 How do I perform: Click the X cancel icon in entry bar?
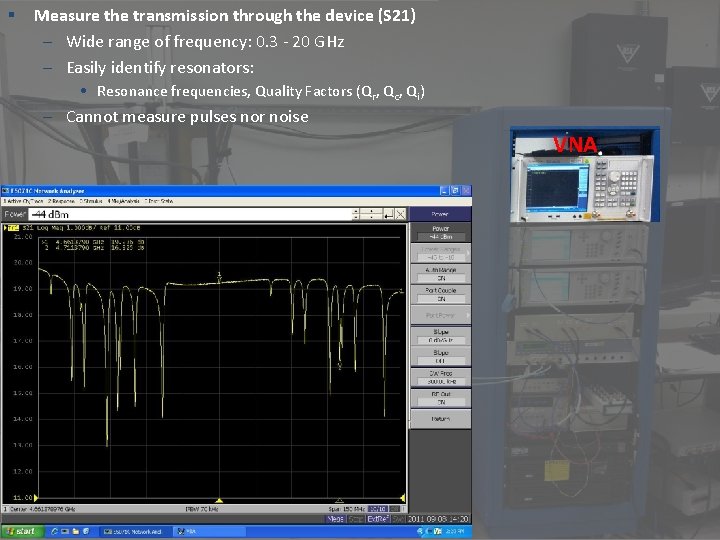tap(400, 214)
